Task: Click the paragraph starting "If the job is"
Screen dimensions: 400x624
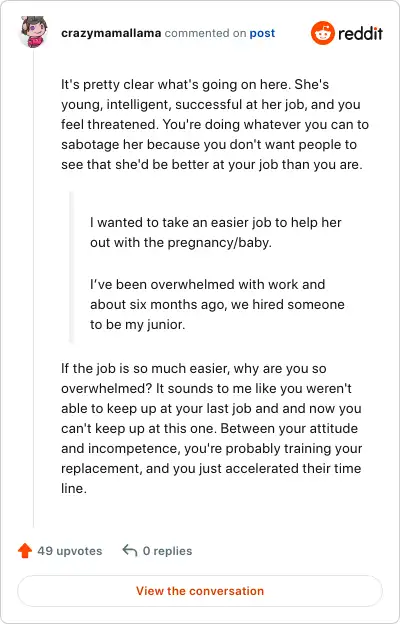Action: pyautogui.click(x=212, y=428)
